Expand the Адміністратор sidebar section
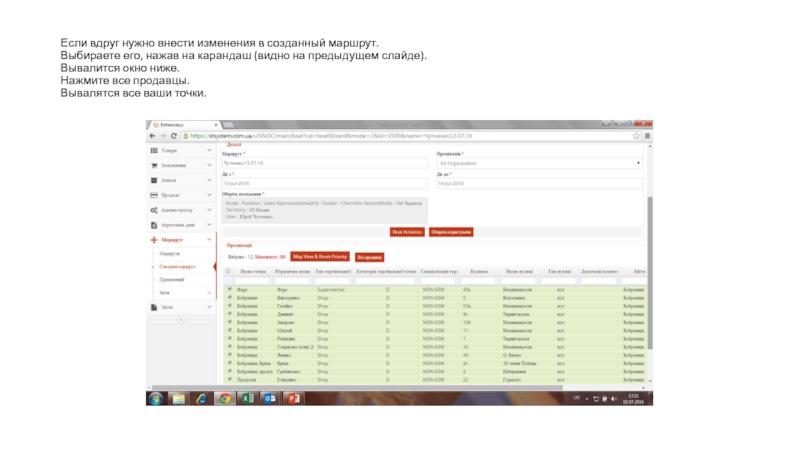Screen dimensions: 800x450 point(180,210)
